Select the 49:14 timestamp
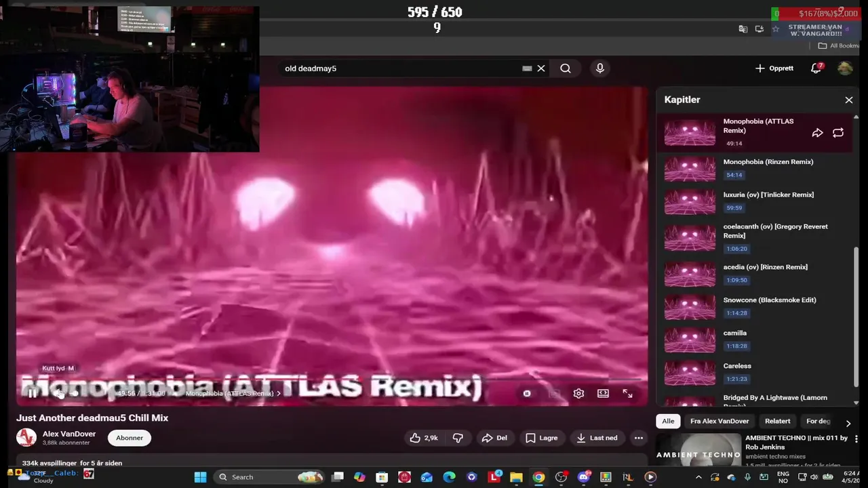This screenshot has height=488, width=868. (734, 144)
